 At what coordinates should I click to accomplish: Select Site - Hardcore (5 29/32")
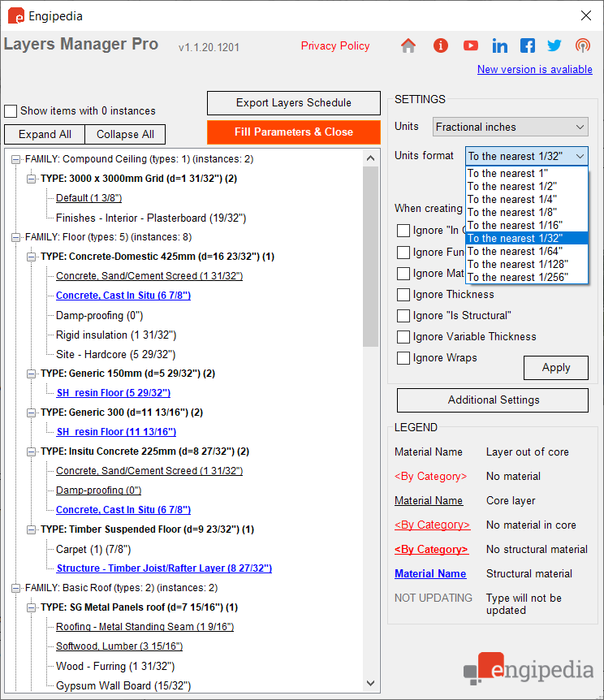point(115,354)
